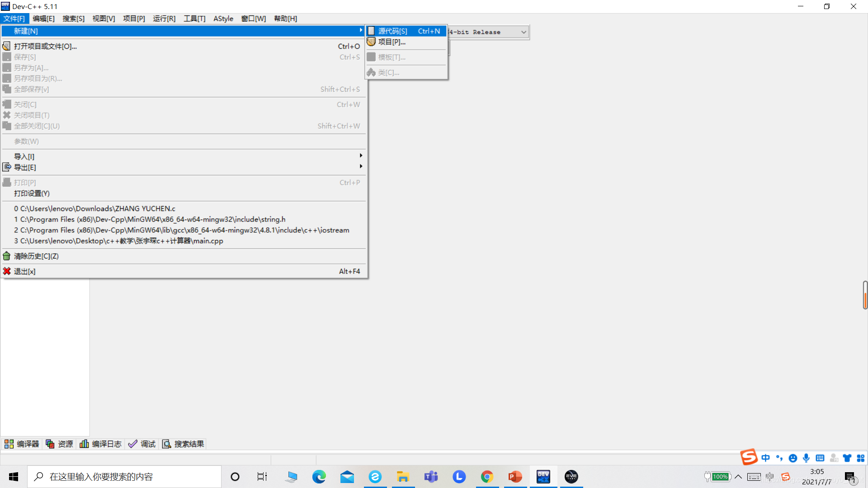Viewport: 868px width, 488px height.
Task: Open Sogou toolbox grid icon
Action: 861,458
